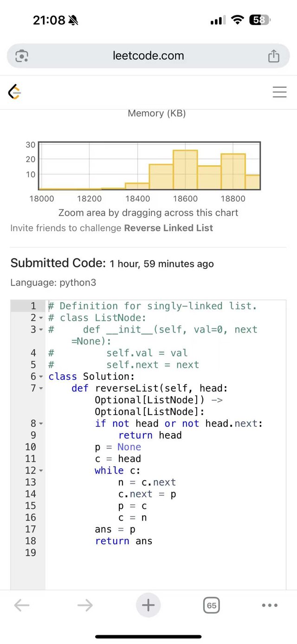This screenshot has width=297, height=644.
Task: Open the Reverse Linked List problem link
Action: (x=168, y=228)
